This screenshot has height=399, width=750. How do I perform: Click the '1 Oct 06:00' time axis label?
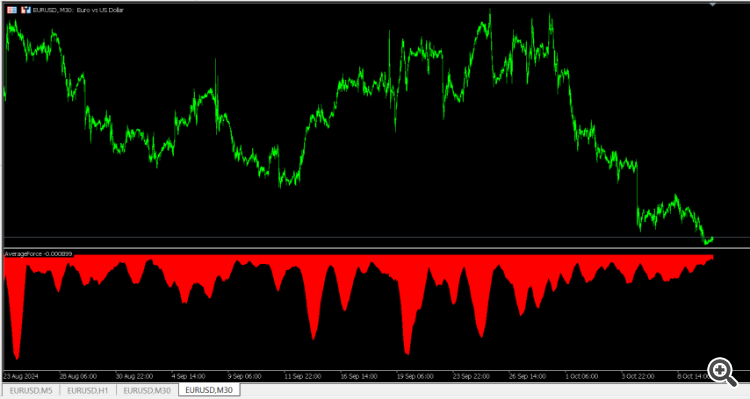point(582,377)
